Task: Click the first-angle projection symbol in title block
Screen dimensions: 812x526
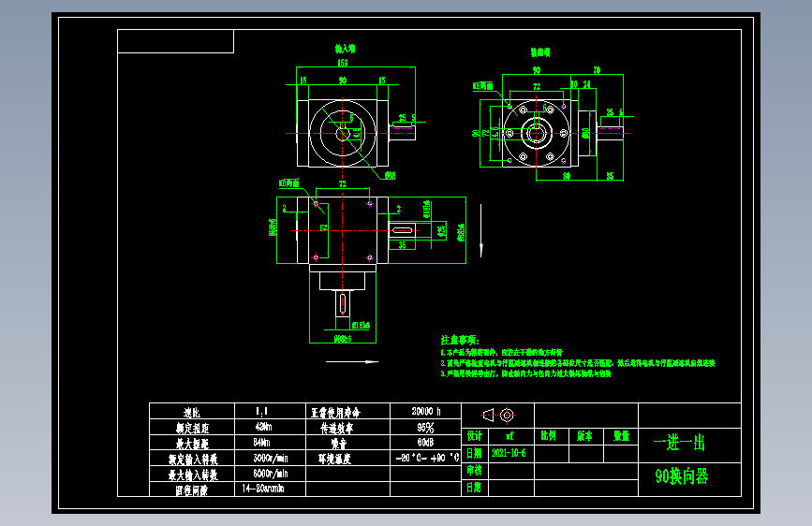Action: point(498,416)
